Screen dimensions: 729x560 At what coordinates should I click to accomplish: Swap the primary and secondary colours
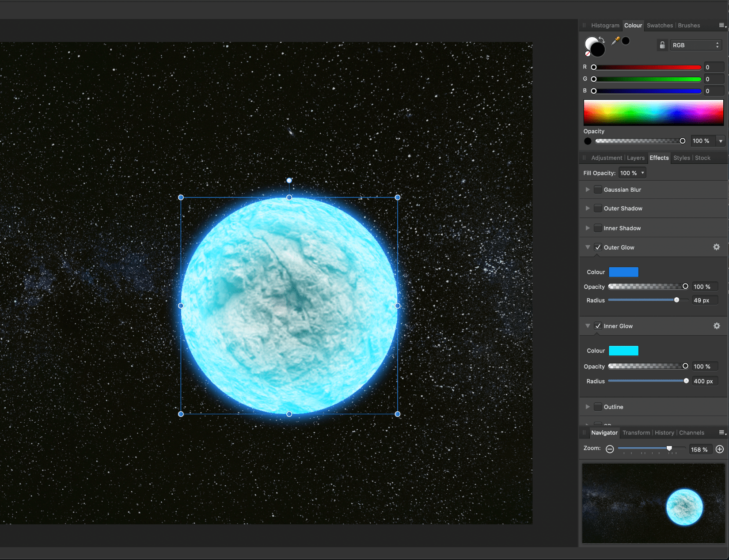pyautogui.click(x=602, y=40)
